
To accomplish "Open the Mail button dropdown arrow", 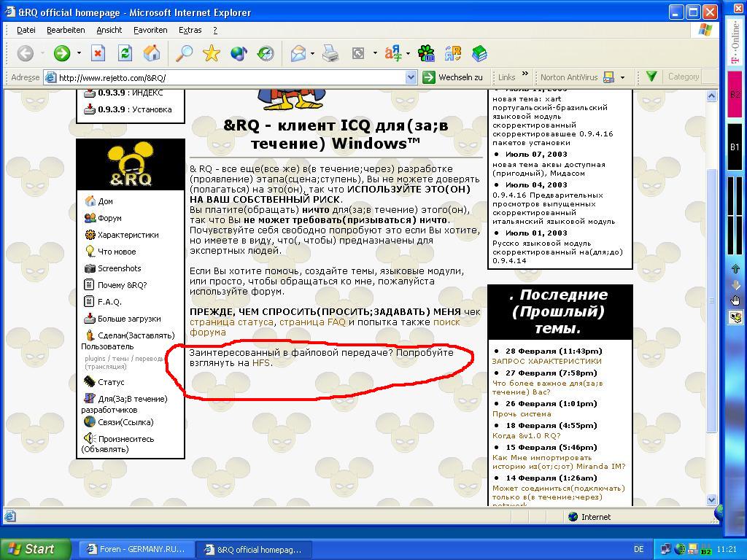I will coord(312,53).
